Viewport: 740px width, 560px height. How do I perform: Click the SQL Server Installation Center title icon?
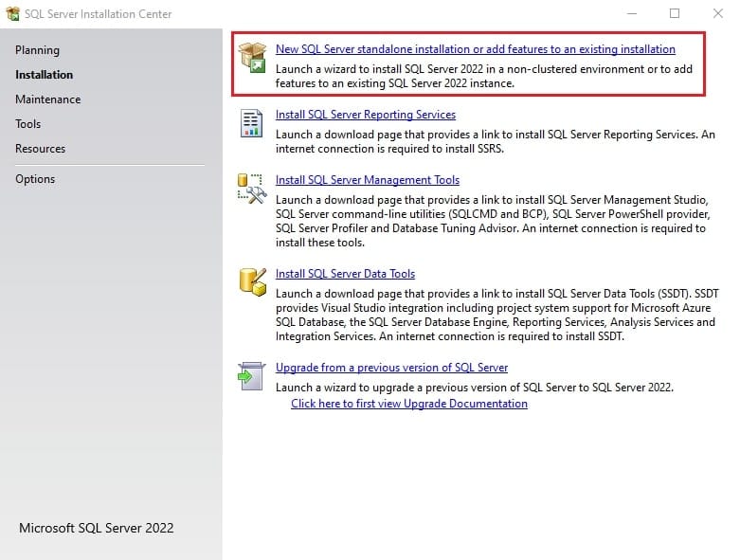[x=12, y=13]
